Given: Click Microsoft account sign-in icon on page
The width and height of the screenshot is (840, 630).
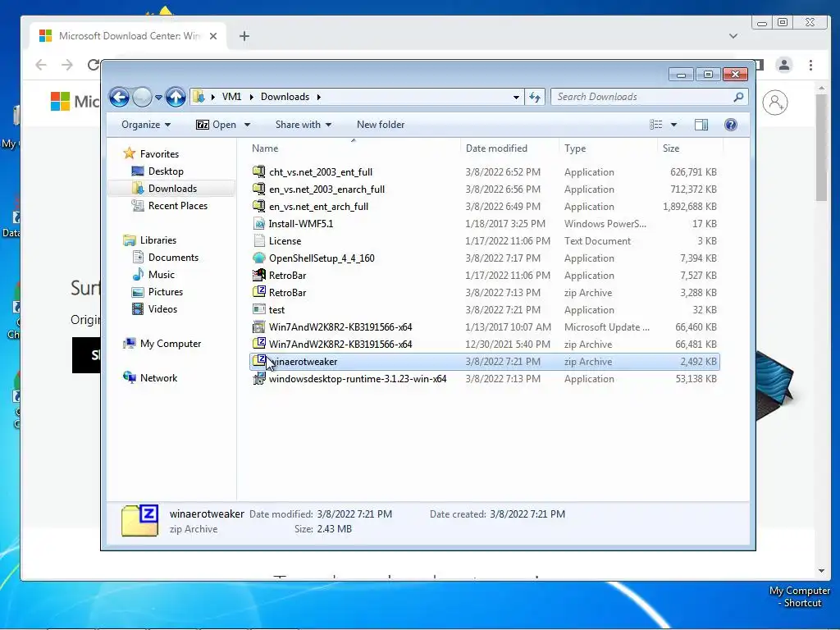Looking at the screenshot, I should click(x=775, y=103).
